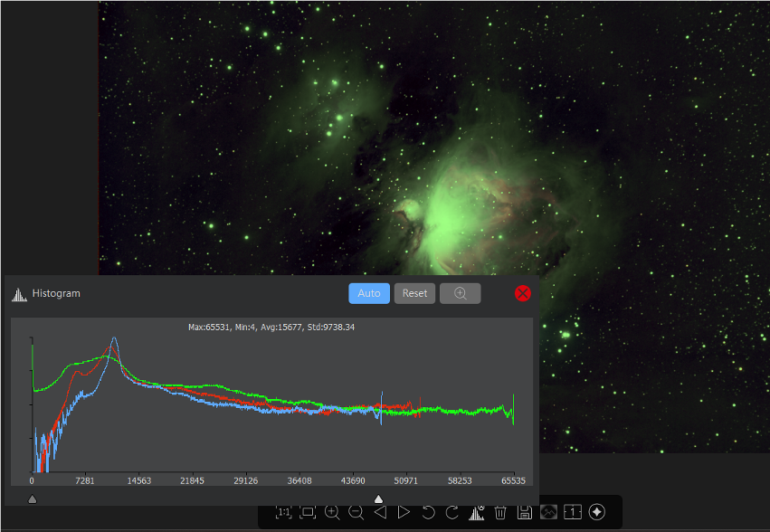Viewport: 770px width, 532px height.
Task: Go to the next image
Action: point(404,512)
